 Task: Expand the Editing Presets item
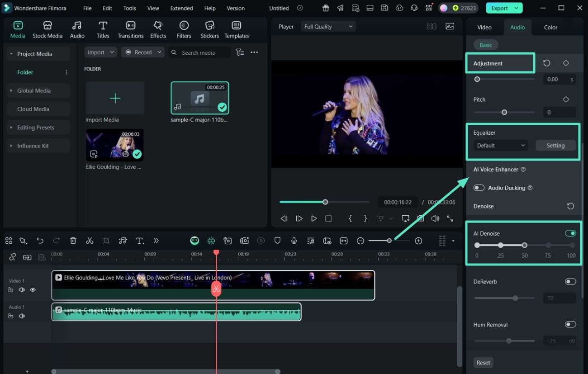pos(11,128)
